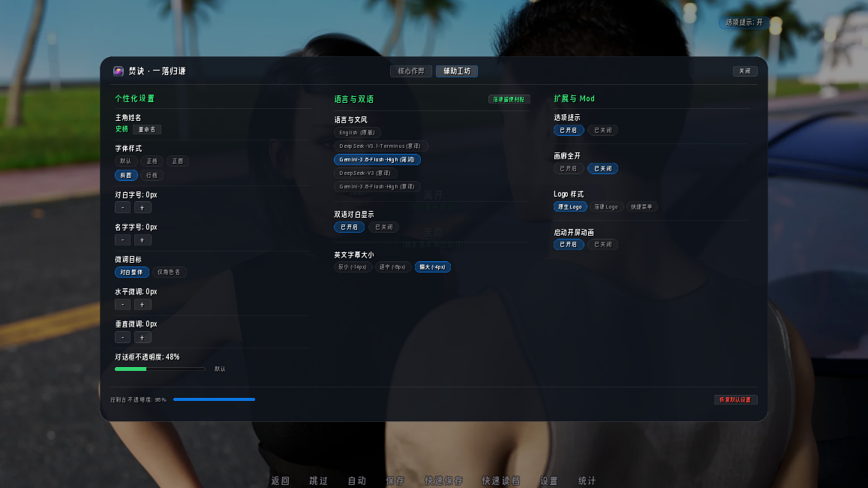Screen dimensions: 868x488
Task: Click 跳过 in the game's bottom menu
Action: tap(318, 480)
